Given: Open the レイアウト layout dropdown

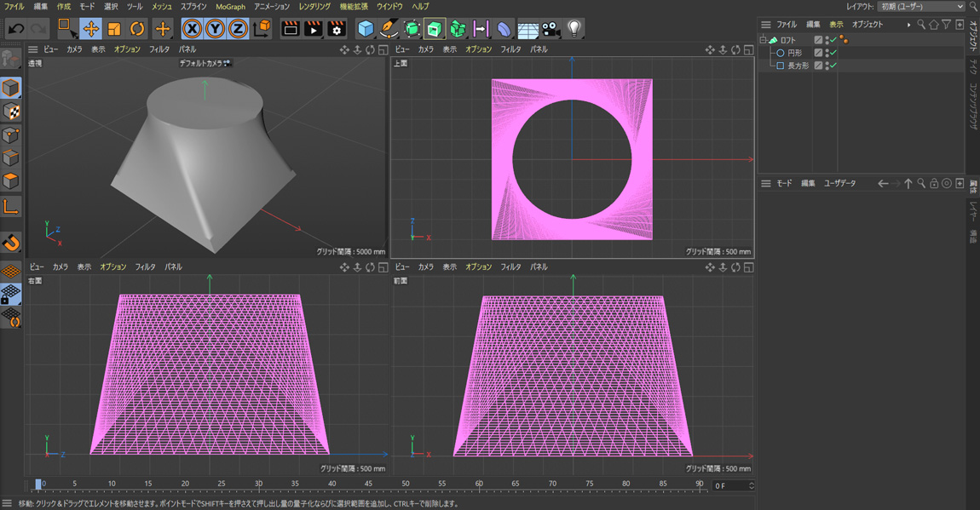Looking at the screenshot, I should pyautogui.click(x=921, y=7).
